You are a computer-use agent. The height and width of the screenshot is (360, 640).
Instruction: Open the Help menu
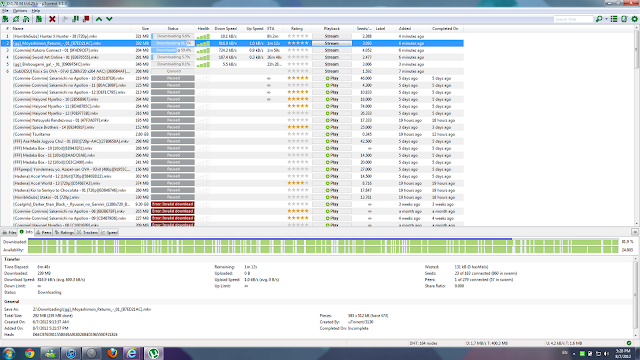36,11
